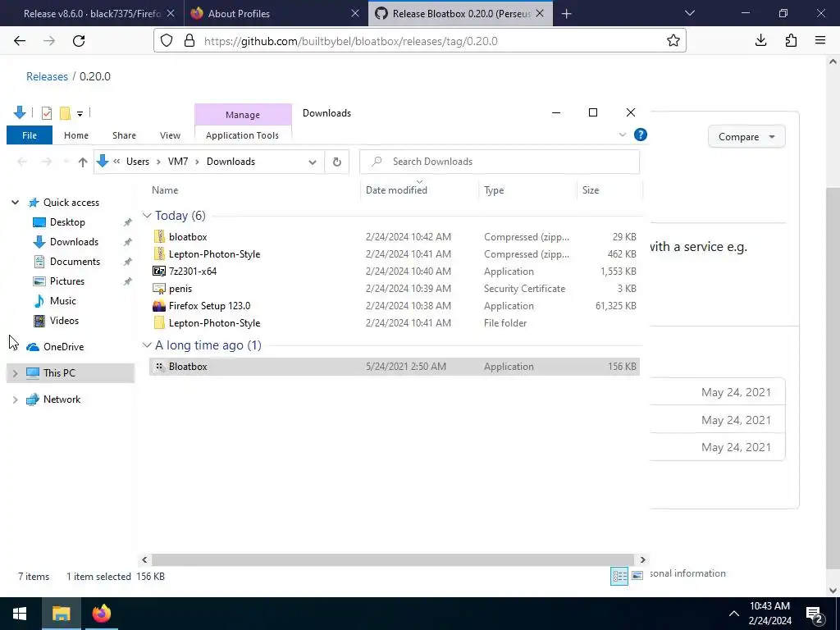Click the 7z2301-x64 installer icon
The height and width of the screenshot is (630, 840).
[159, 271]
